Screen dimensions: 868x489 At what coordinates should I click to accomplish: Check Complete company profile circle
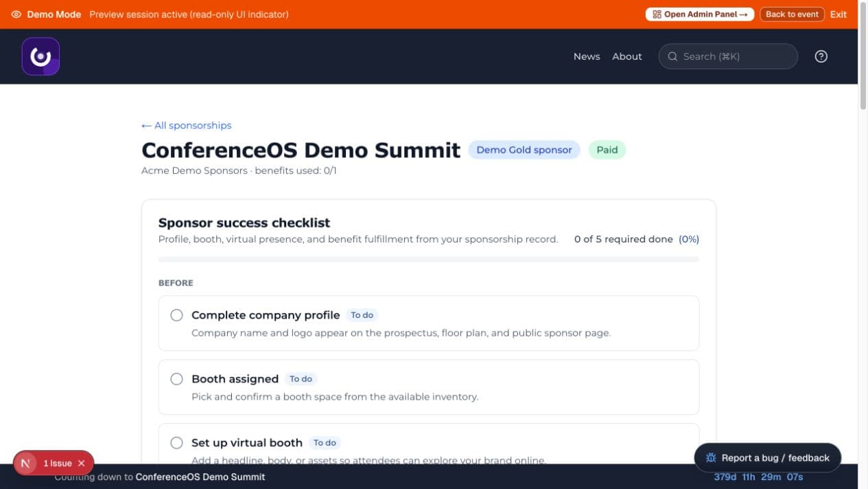pos(176,315)
